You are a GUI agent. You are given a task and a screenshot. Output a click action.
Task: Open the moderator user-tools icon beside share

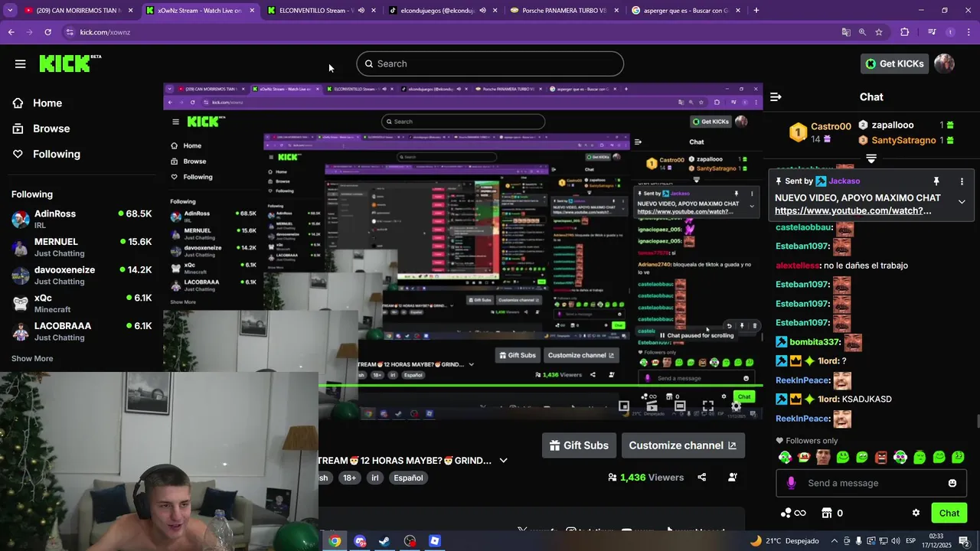(x=733, y=478)
